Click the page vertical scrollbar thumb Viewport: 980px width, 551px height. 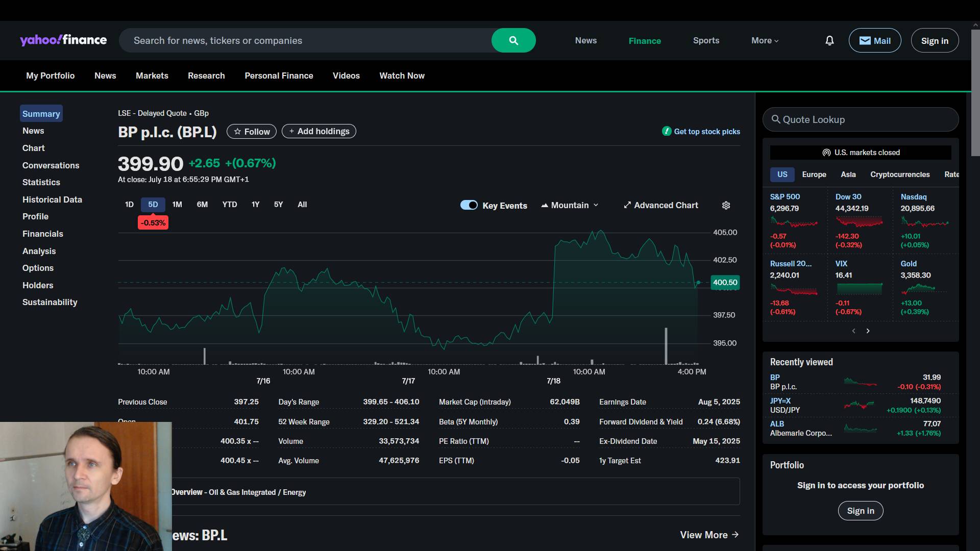975,92
